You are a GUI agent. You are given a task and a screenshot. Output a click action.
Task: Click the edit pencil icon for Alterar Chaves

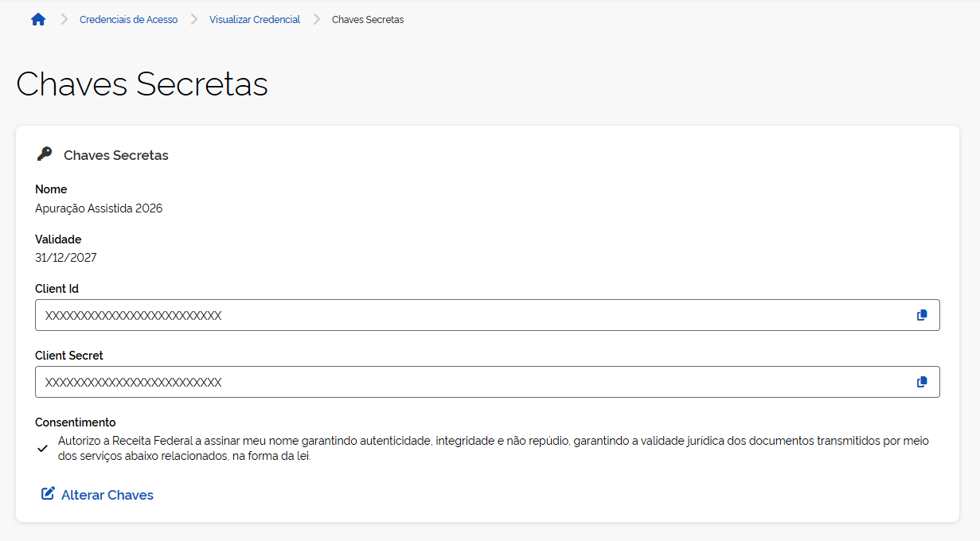click(48, 494)
